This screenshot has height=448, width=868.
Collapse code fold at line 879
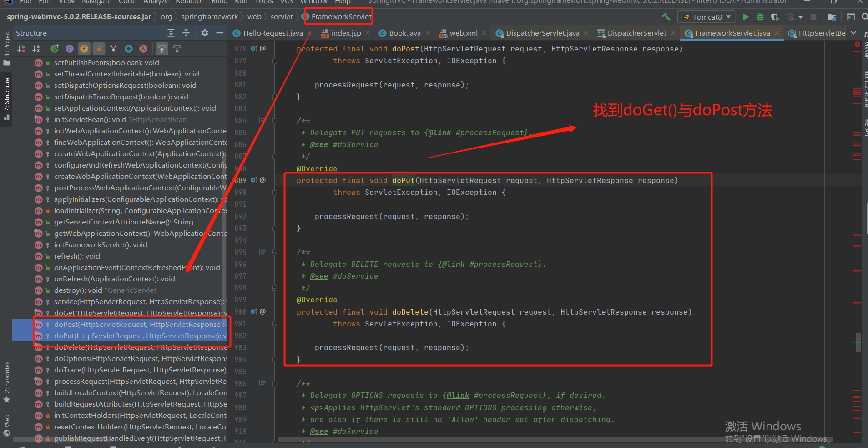[x=274, y=61]
